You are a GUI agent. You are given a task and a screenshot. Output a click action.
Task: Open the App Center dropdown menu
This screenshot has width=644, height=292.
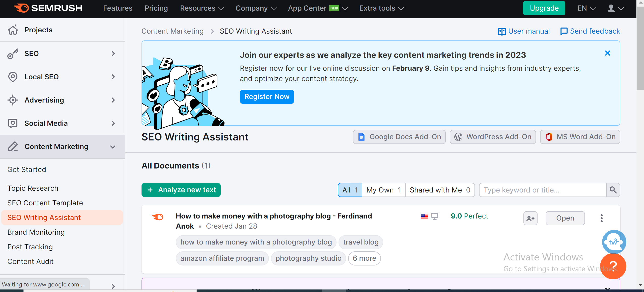318,8
